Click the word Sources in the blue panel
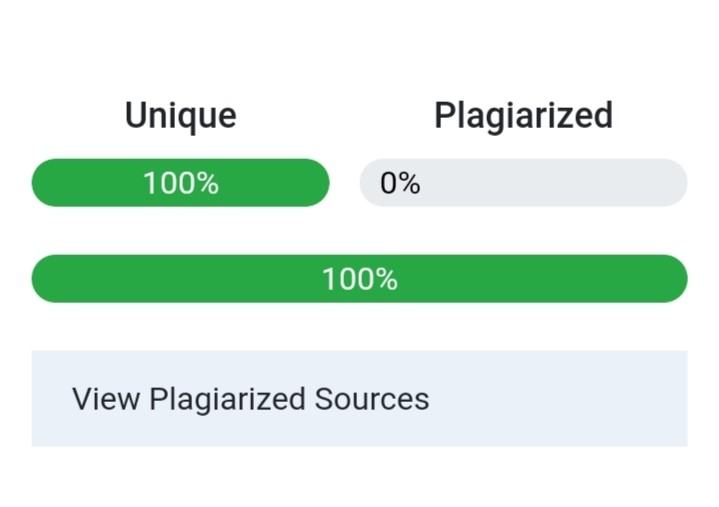 tap(372, 398)
